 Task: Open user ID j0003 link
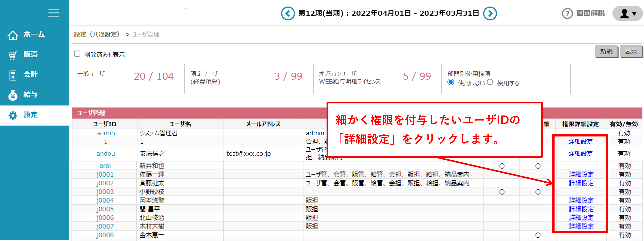click(x=105, y=192)
